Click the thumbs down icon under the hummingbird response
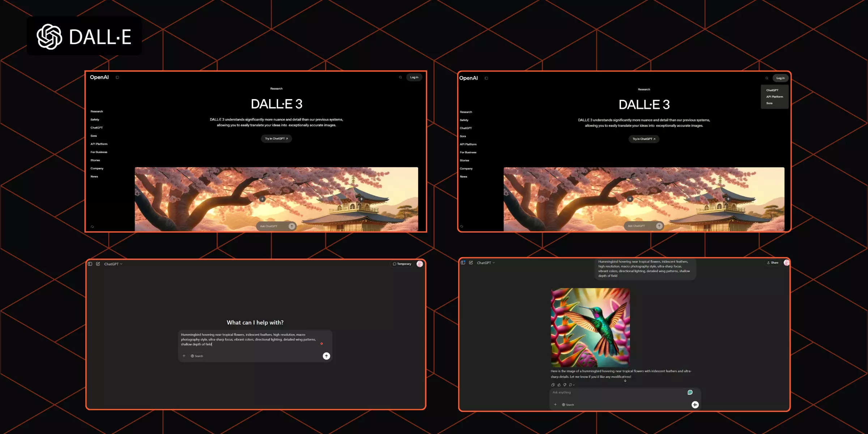Screen dimensions: 868x434 pos(565,385)
